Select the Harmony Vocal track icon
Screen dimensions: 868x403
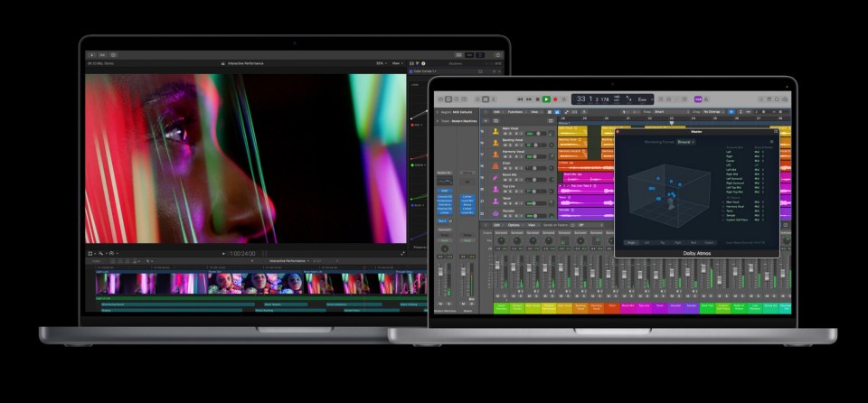pos(495,155)
